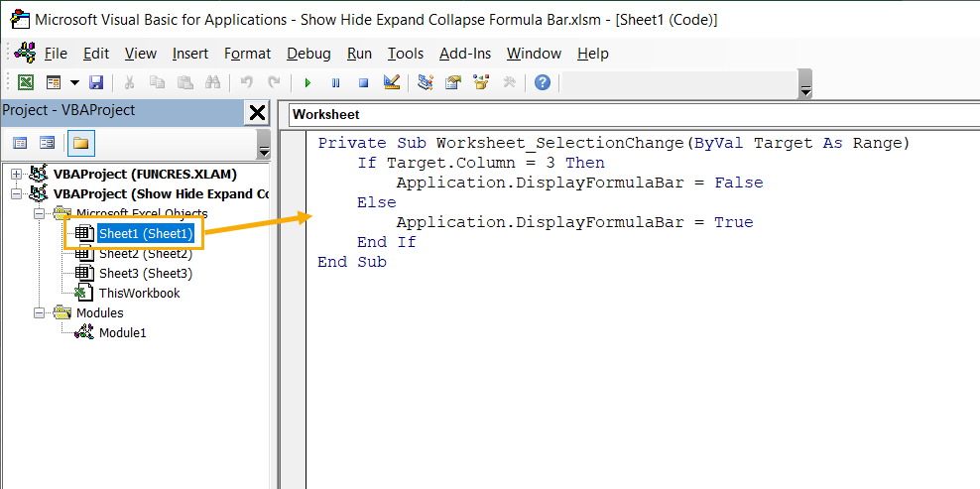Open the Insert UserForm dropdown arrow
This screenshot has width=980, height=489.
(73, 83)
